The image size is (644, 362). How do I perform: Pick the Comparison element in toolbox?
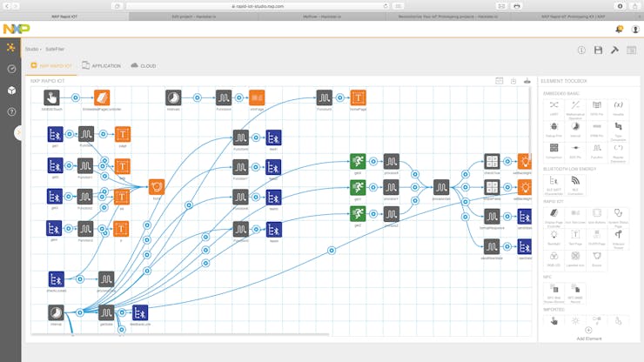tap(554, 151)
